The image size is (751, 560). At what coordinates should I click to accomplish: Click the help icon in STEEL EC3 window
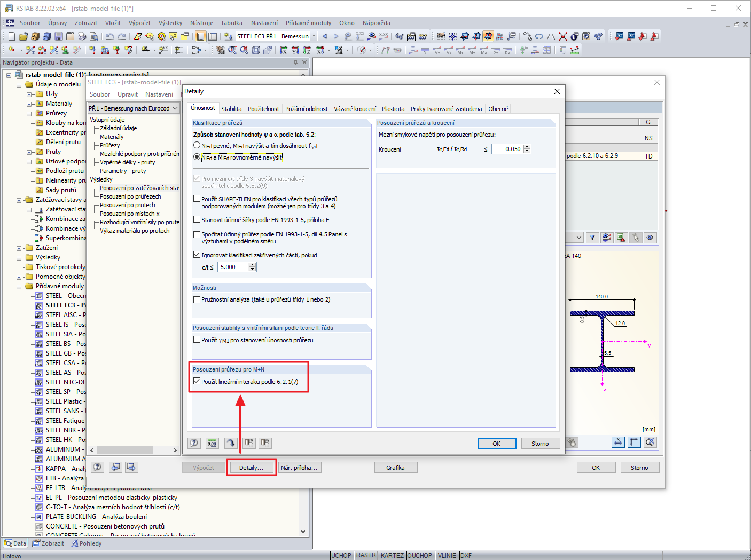click(97, 467)
